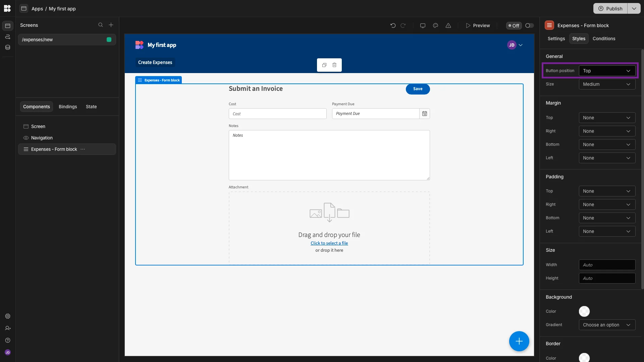The height and width of the screenshot is (362, 644).
Task: Open the theme palette icon
Action: (435, 25)
